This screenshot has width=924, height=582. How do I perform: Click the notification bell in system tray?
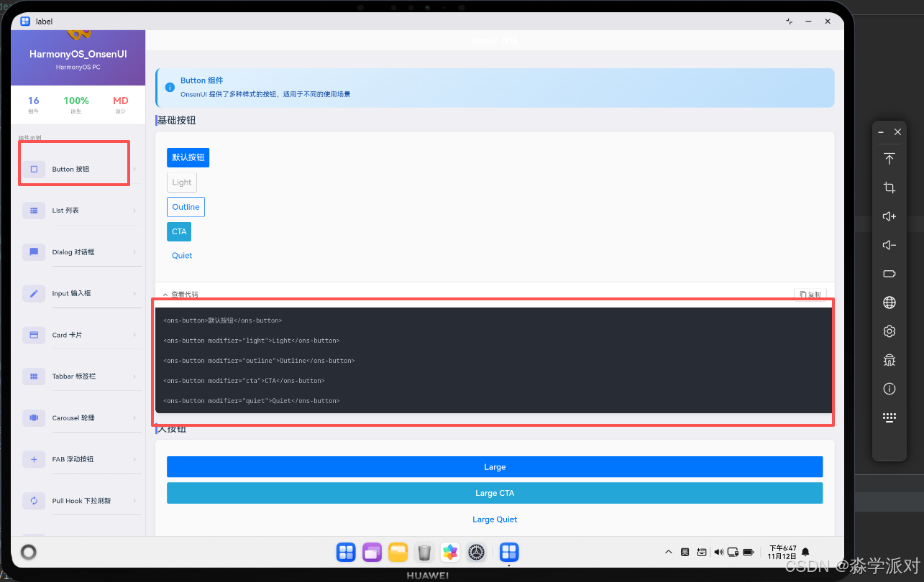(x=805, y=552)
